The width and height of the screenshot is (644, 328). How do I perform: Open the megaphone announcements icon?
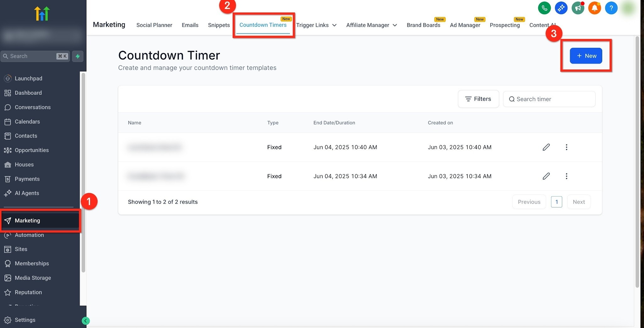click(x=578, y=8)
